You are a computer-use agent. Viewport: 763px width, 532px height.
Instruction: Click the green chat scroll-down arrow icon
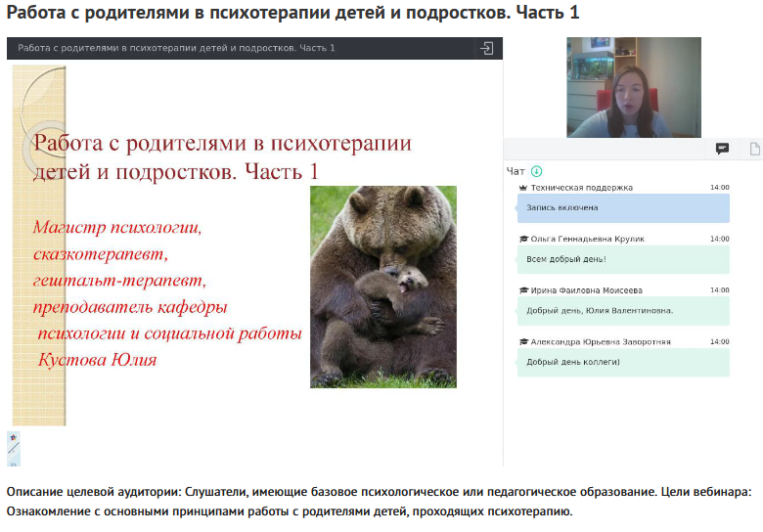[x=536, y=171]
